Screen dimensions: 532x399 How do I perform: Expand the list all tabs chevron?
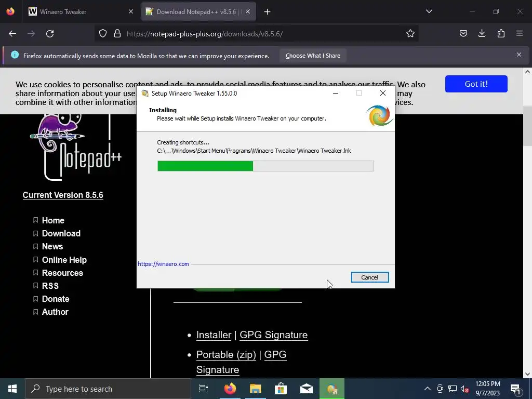429,11
